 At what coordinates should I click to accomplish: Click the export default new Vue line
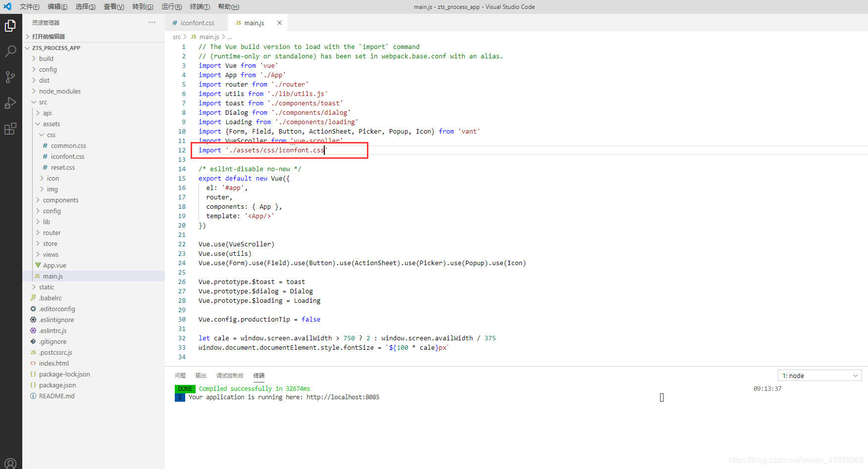click(x=244, y=178)
